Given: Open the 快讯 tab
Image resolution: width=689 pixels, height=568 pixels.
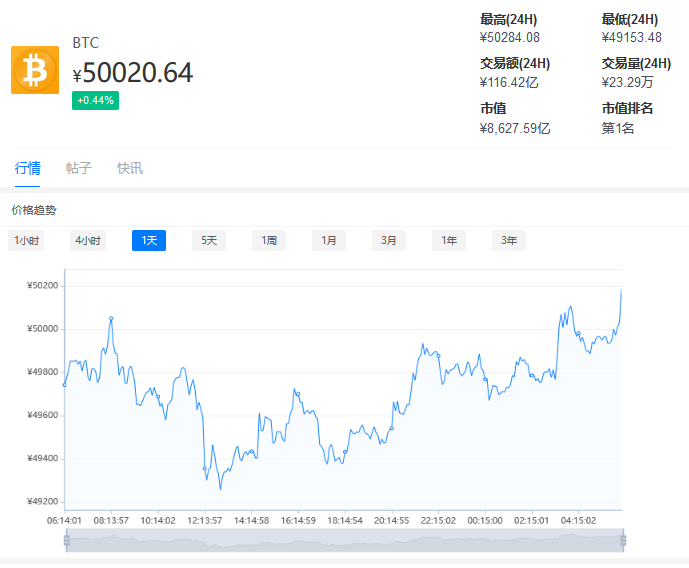Looking at the screenshot, I should (x=130, y=168).
